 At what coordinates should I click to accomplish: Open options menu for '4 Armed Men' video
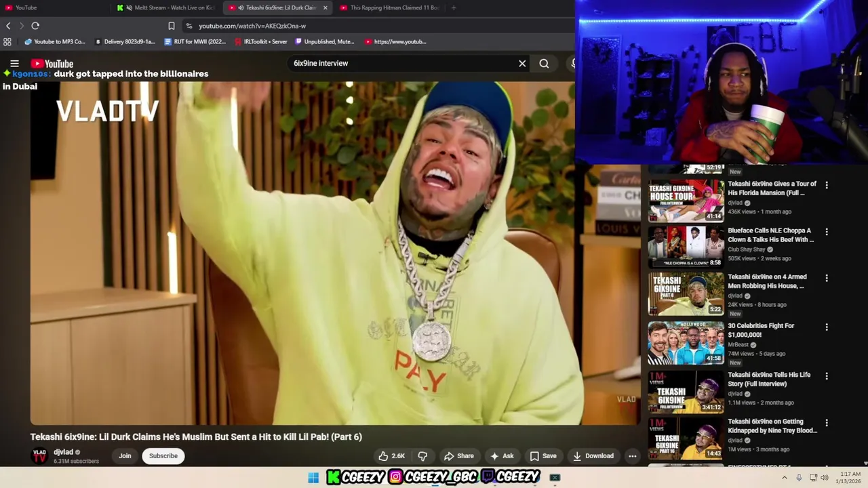click(826, 278)
